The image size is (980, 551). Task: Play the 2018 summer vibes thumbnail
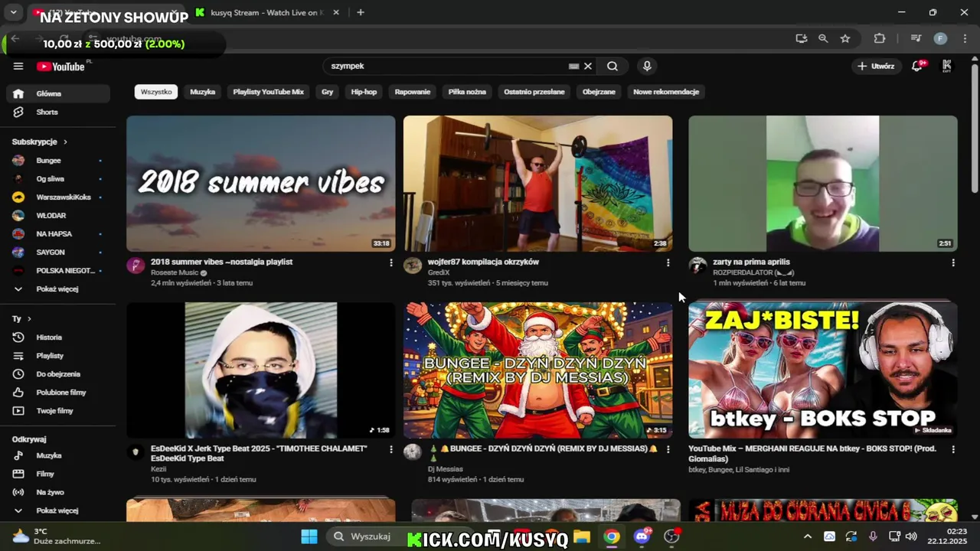pos(260,183)
